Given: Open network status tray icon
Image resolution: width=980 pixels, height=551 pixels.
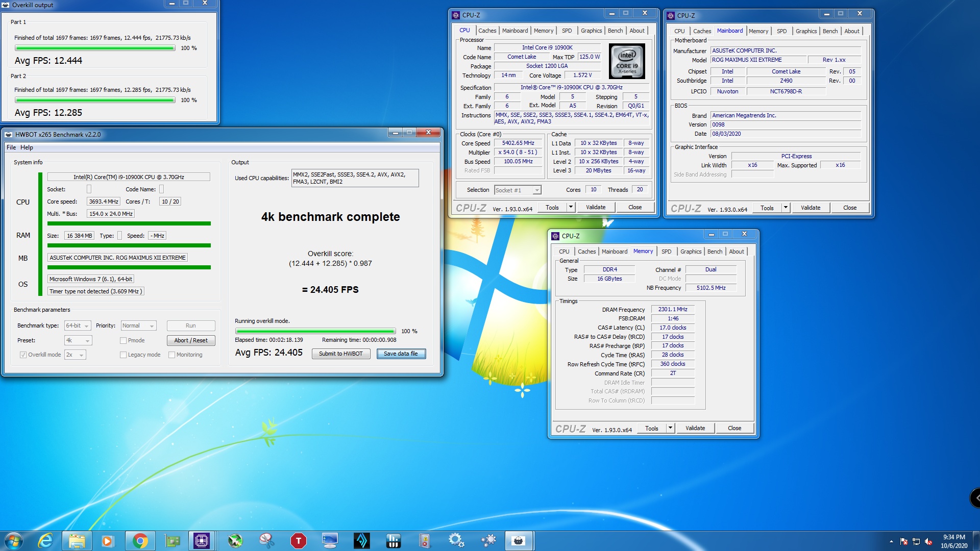Looking at the screenshot, I should click(x=916, y=542).
